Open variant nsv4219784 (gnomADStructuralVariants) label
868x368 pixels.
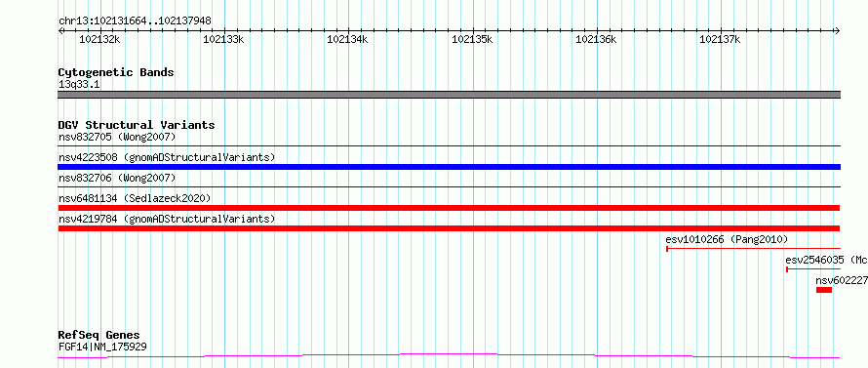pyautogui.click(x=167, y=219)
